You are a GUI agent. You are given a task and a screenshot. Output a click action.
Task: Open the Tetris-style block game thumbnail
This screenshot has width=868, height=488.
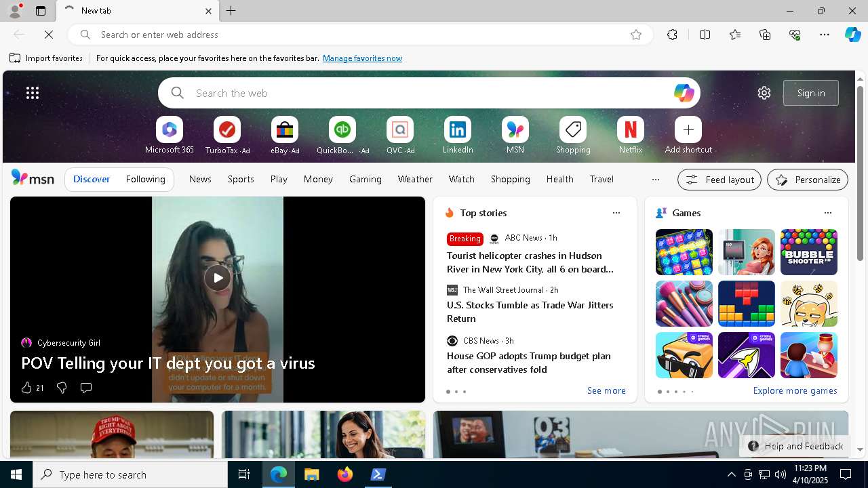747,304
